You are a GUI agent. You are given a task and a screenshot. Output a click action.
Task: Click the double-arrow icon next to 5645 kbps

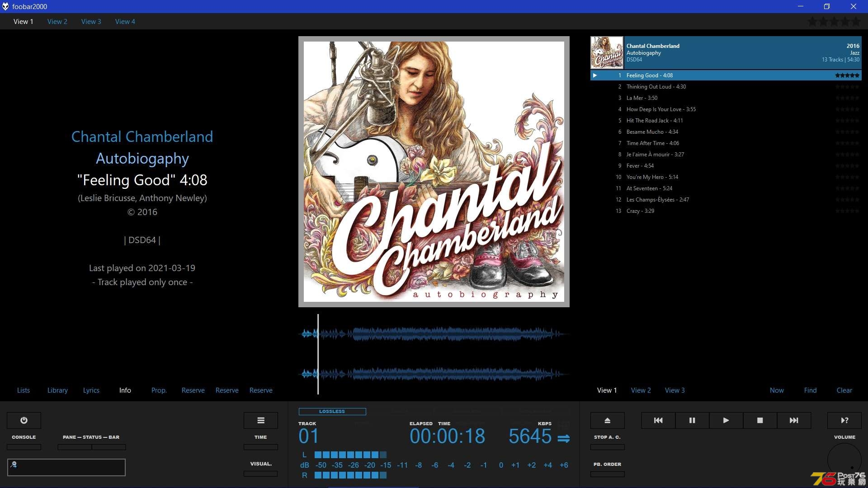(x=564, y=438)
